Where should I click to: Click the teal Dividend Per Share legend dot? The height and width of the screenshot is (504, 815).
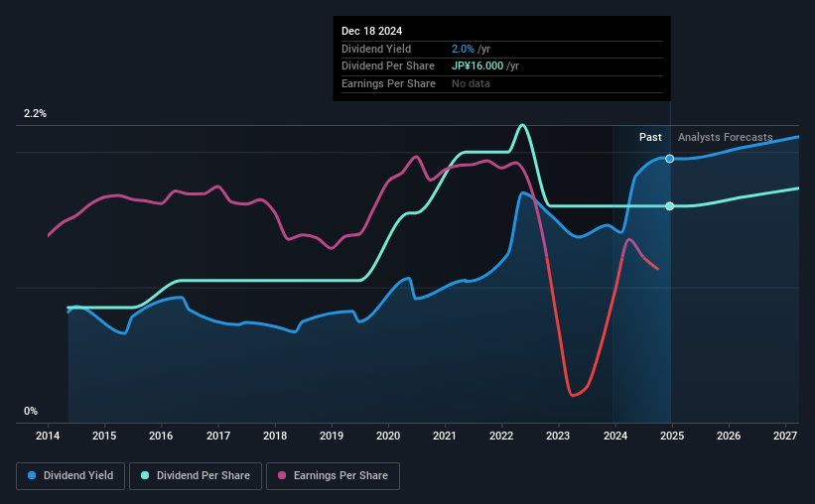(145, 475)
